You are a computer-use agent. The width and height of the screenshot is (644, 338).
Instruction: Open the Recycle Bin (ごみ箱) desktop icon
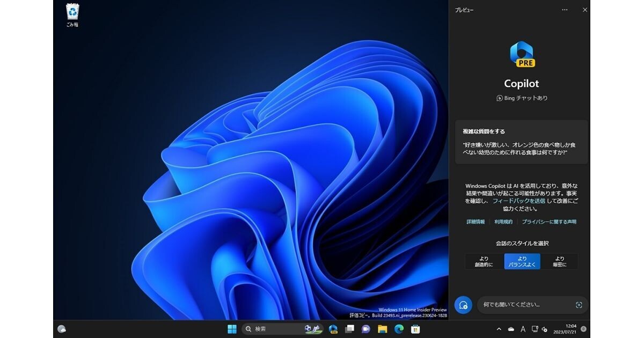point(72,15)
